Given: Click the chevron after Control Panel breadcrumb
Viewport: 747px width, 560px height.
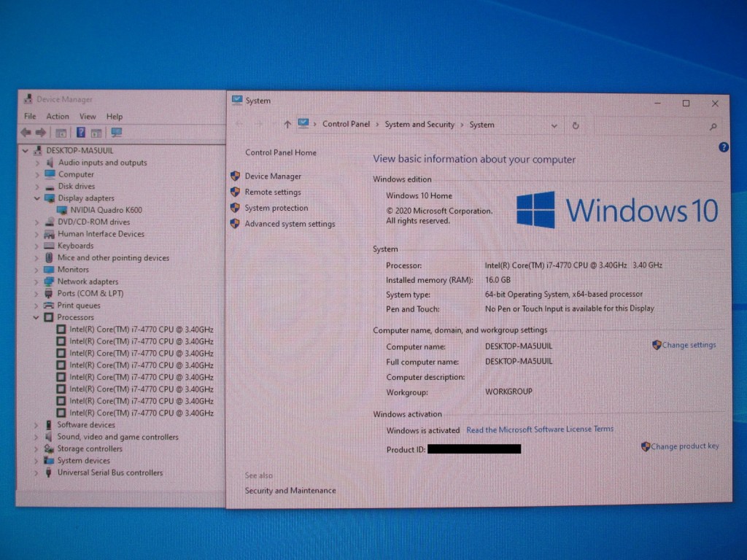Looking at the screenshot, I should [377, 125].
